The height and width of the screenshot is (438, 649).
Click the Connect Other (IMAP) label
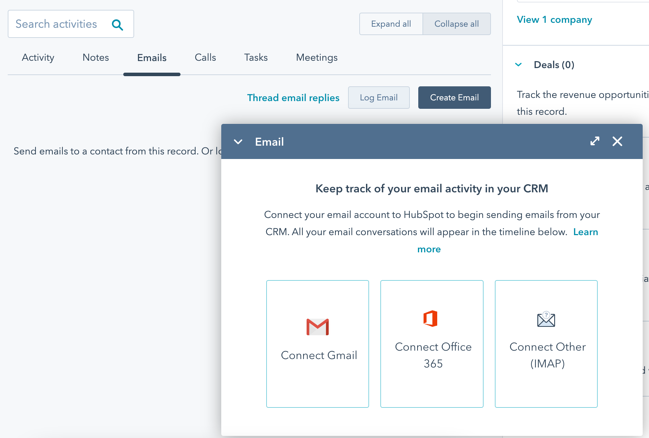pyautogui.click(x=547, y=355)
